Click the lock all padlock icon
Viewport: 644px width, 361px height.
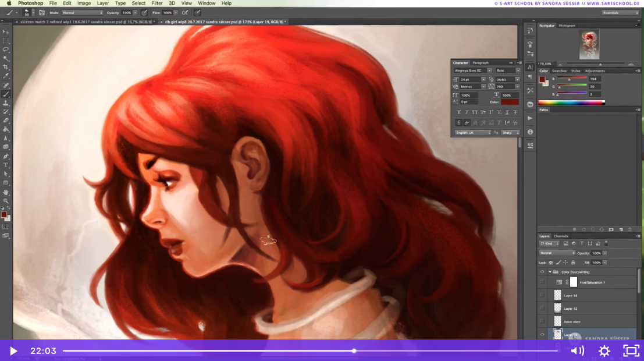tap(573, 263)
